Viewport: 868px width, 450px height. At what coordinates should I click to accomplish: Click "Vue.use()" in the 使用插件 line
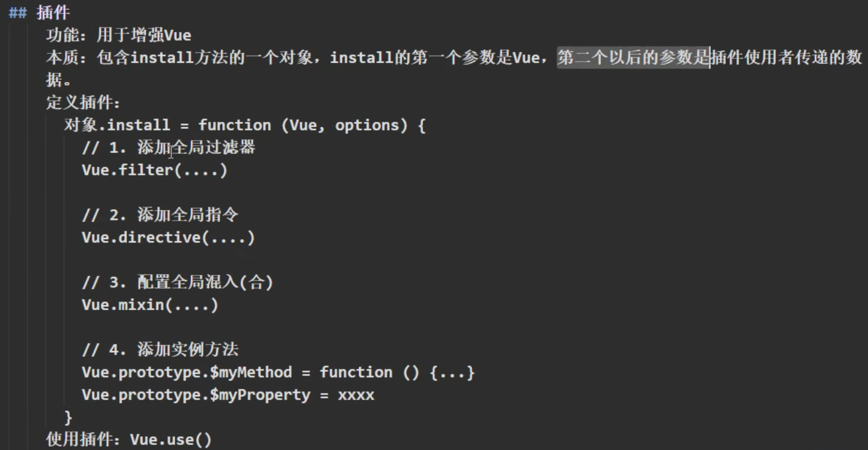170,440
